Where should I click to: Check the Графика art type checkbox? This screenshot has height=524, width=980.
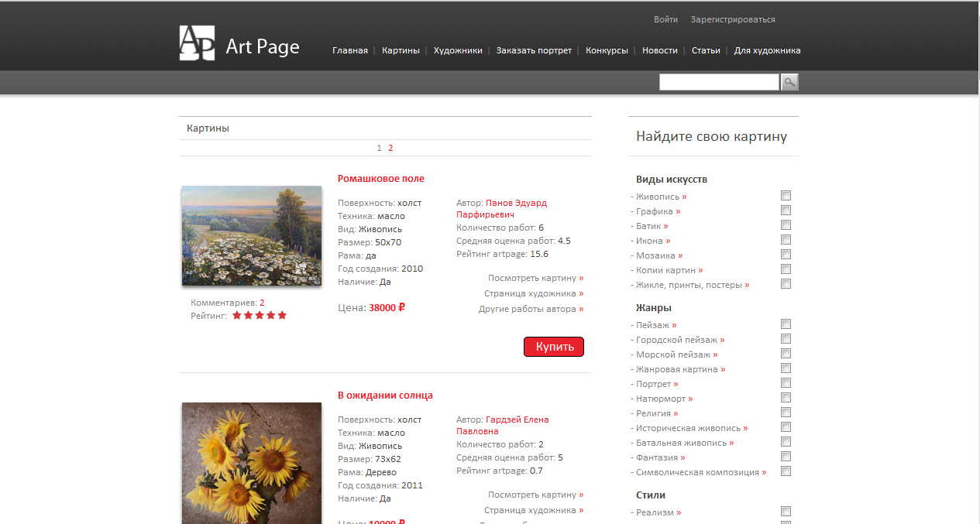(786, 211)
